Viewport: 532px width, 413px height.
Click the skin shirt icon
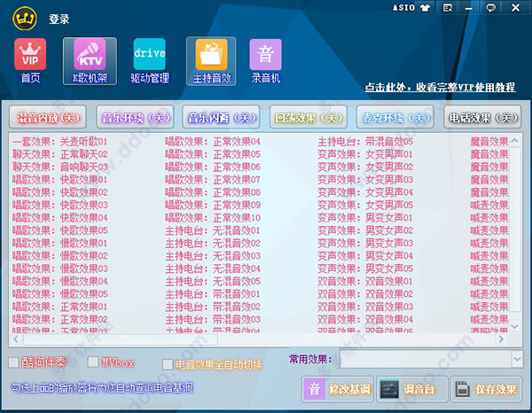pos(425,7)
